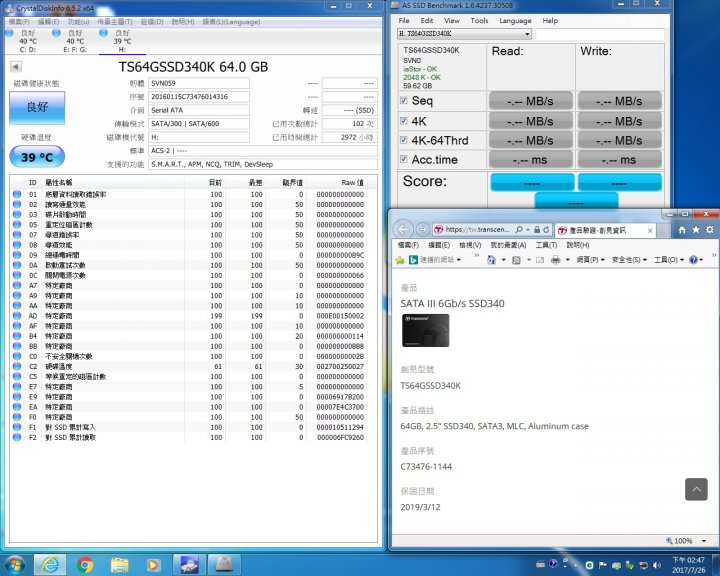Open IE settings gear icon
This screenshot has width=720, height=576.
point(710,230)
